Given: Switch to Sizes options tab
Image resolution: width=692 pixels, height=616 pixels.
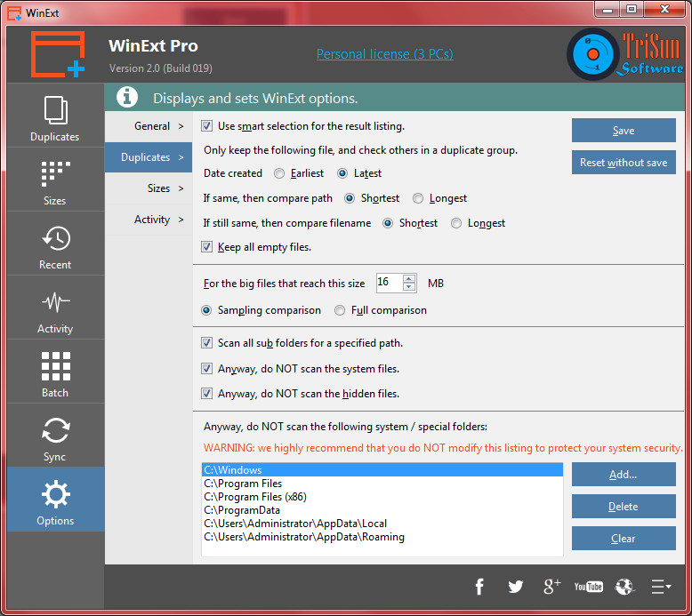Looking at the screenshot, I should click(x=149, y=188).
